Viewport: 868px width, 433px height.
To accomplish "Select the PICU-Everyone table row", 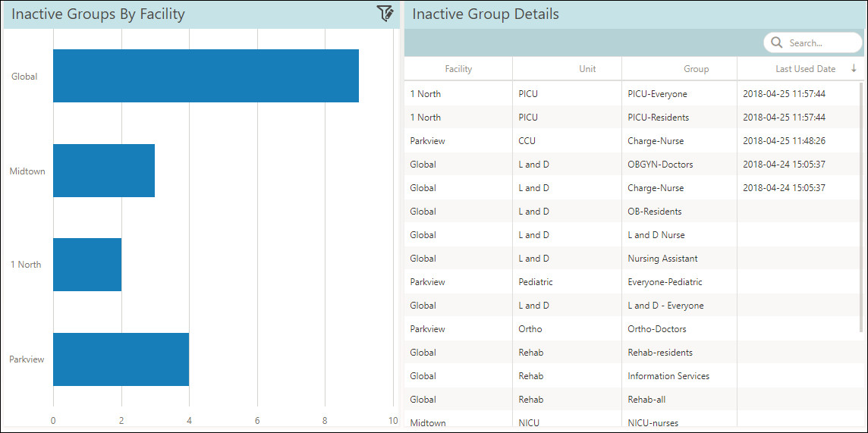I will 631,94.
